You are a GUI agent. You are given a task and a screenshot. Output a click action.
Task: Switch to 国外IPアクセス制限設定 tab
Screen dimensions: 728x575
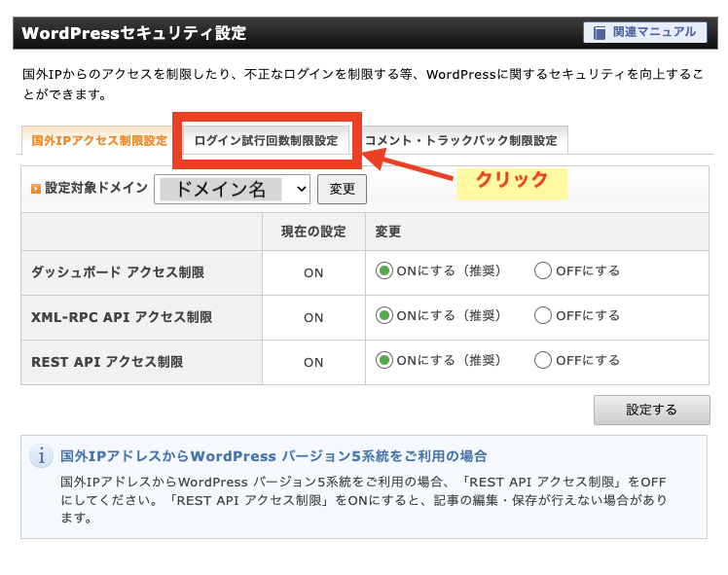tap(99, 140)
